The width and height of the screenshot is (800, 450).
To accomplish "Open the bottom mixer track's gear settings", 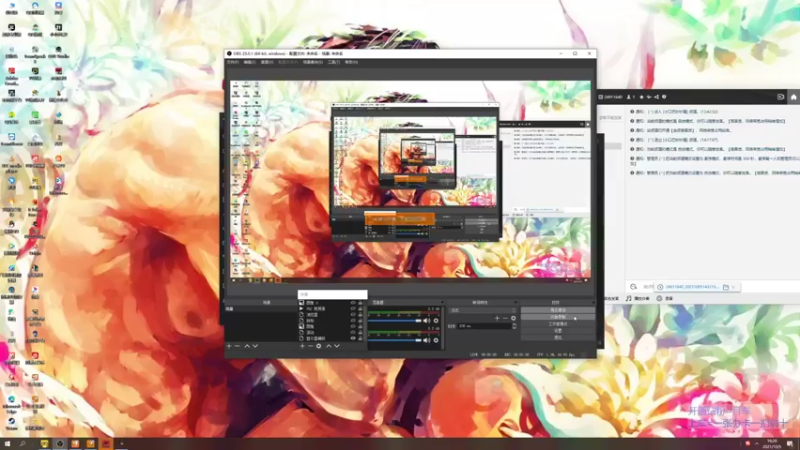I will (436, 340).
